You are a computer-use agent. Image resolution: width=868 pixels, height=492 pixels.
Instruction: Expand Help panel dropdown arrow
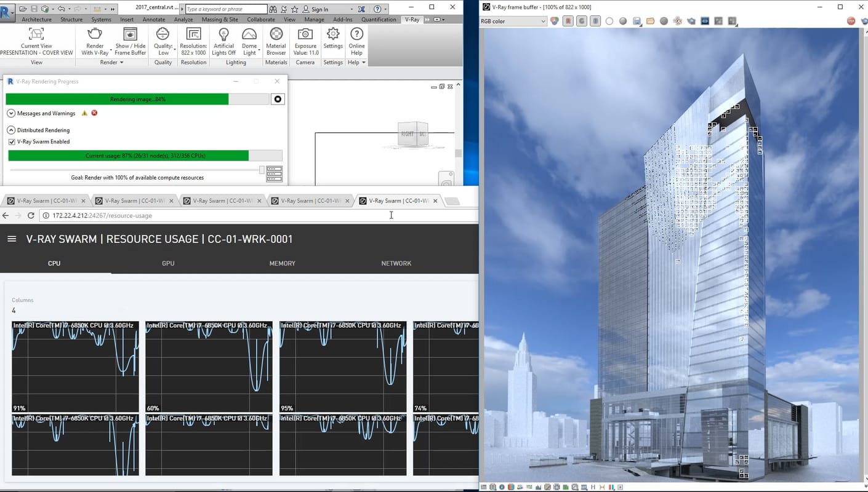click(x=363, y=62)
